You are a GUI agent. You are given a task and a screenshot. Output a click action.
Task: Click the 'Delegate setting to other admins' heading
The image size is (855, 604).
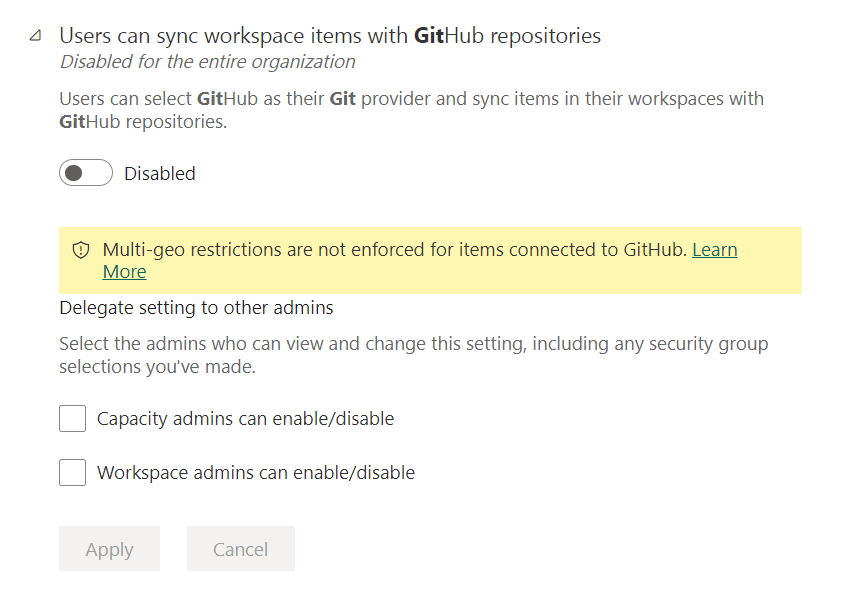click(x=196, y=308)
